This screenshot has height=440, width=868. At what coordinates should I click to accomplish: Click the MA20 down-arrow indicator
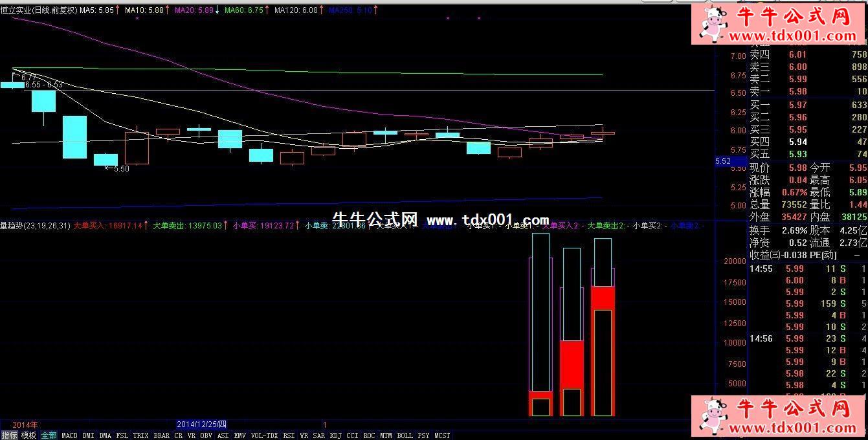pos(216,10)
